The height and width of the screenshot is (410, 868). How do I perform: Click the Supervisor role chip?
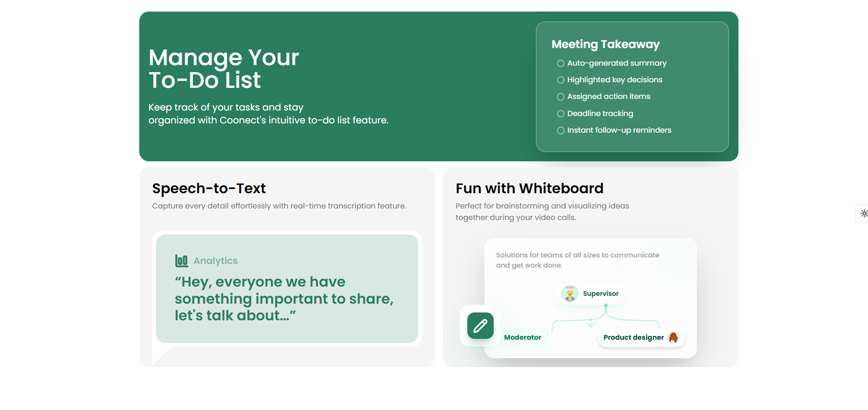[590, 294]
